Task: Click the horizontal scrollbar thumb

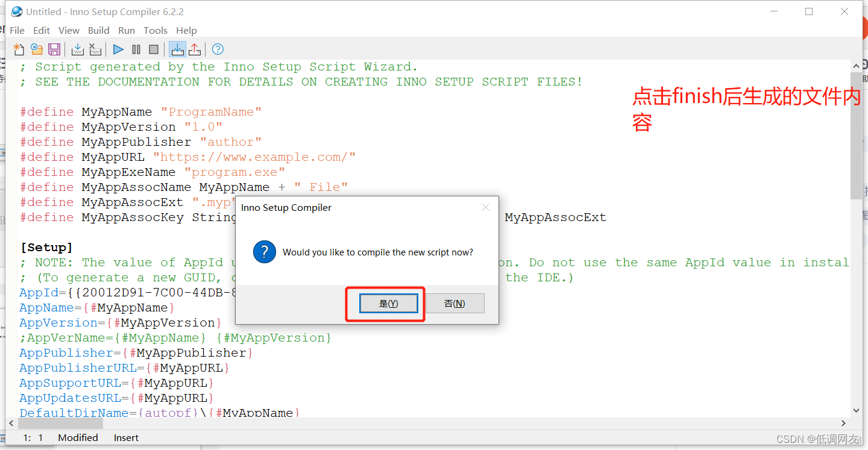Action: click(x=60, y=423)
